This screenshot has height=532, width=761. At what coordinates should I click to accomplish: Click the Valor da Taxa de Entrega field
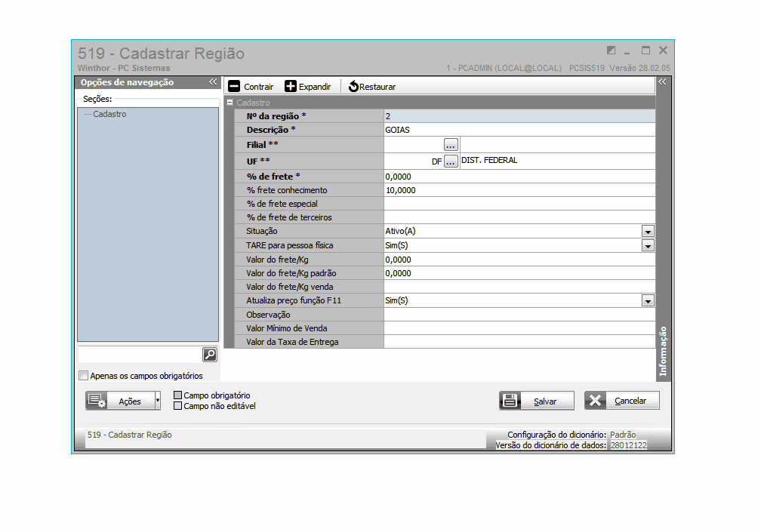[519, 342]
